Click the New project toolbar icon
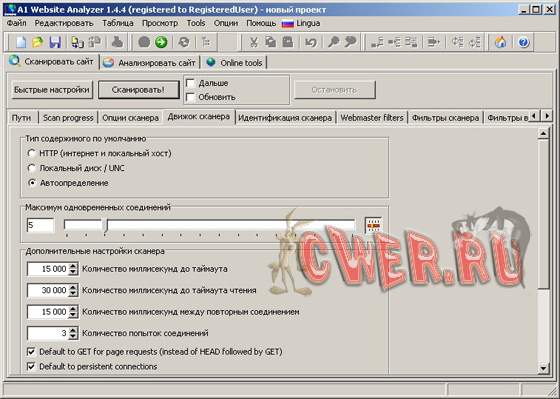 tap(21, 42)
